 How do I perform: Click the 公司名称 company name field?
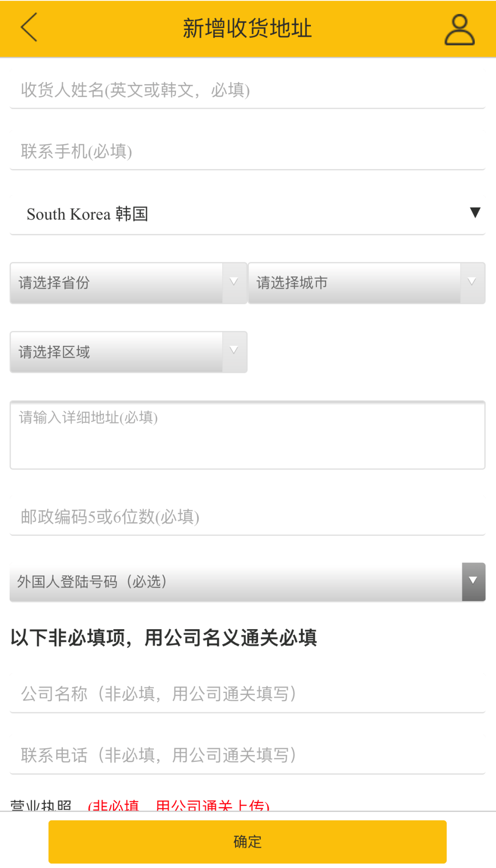(x=248, y=694)
